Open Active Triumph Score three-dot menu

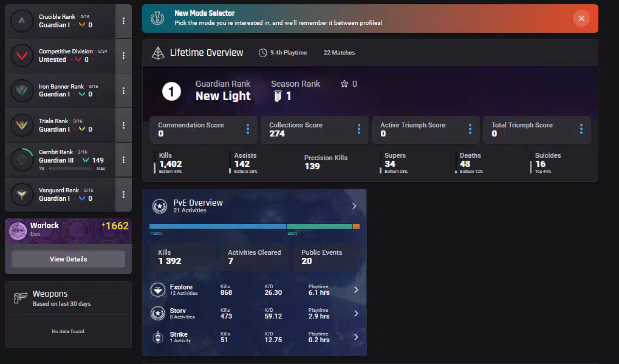(470, 129)
